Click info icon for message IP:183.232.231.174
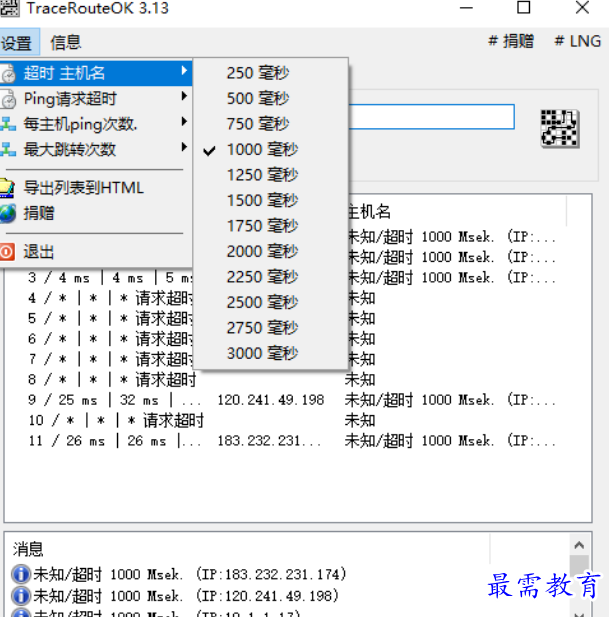609x617 pixels. click(x=21, y=574)
